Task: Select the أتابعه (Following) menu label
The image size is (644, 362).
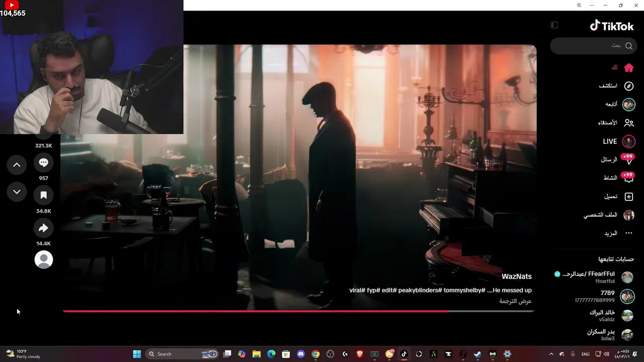Action: point(611,104)
